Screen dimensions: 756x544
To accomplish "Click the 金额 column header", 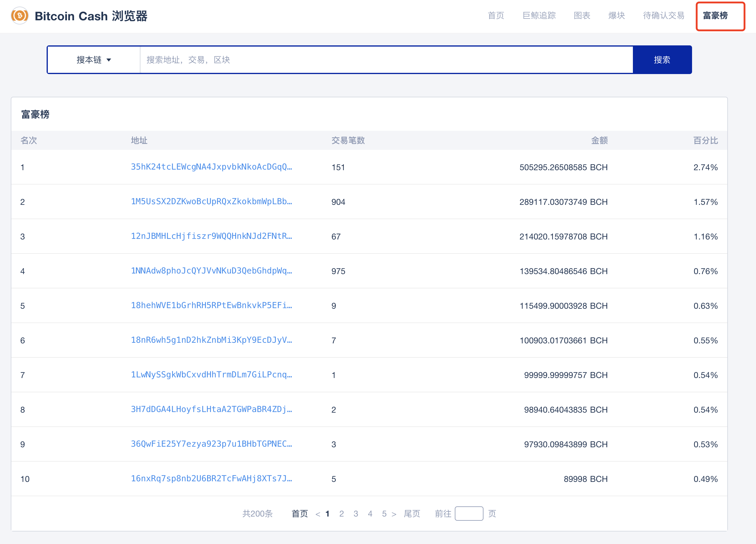I will pos(599,140).
